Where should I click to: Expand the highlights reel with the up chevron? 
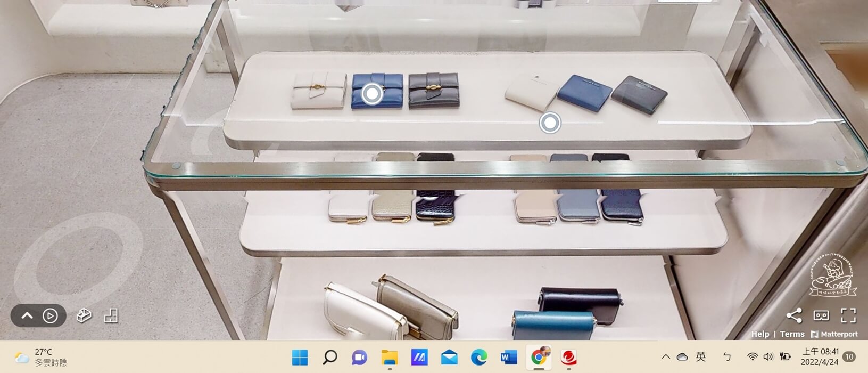(27, 315)
